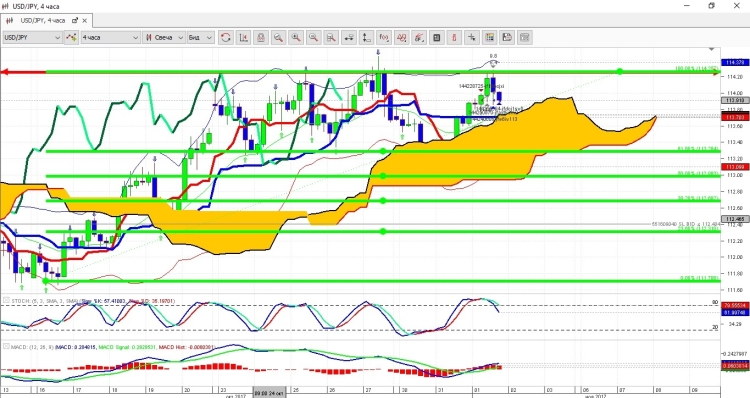Click the zoom in magnifier icon
750x398 pixels.
click(296, 37)
